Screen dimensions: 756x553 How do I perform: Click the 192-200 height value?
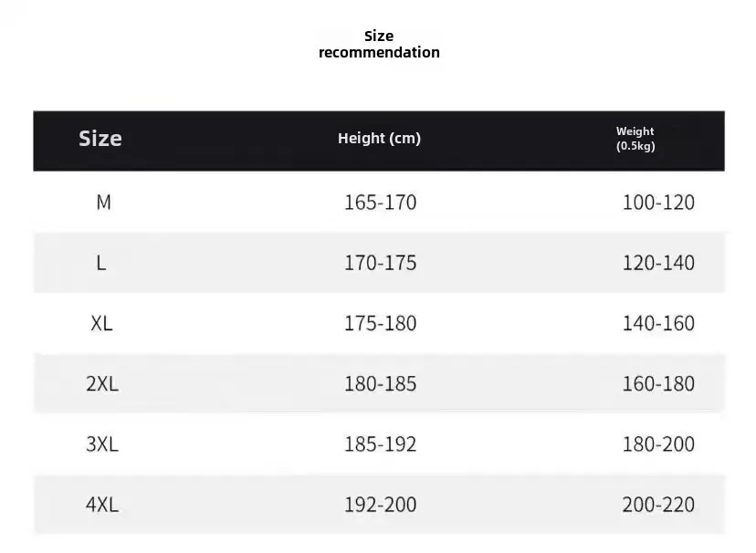pos(380,505)
